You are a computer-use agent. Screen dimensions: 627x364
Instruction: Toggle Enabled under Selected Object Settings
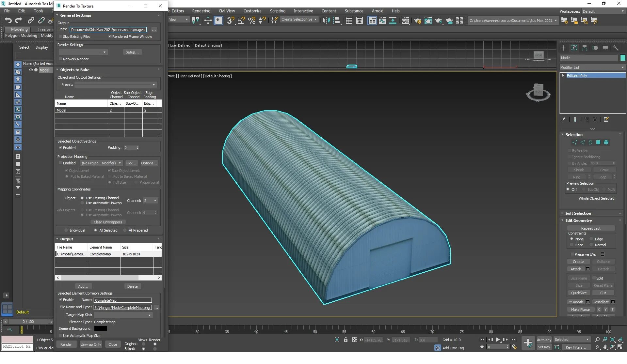[x=60, y=148]
